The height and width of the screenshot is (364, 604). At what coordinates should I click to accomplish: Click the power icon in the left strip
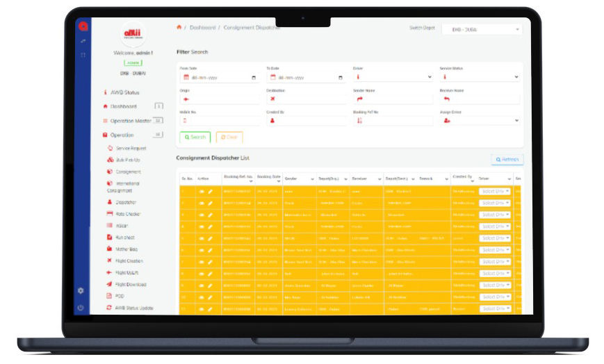pyautogui.click(x=81, y=308)
